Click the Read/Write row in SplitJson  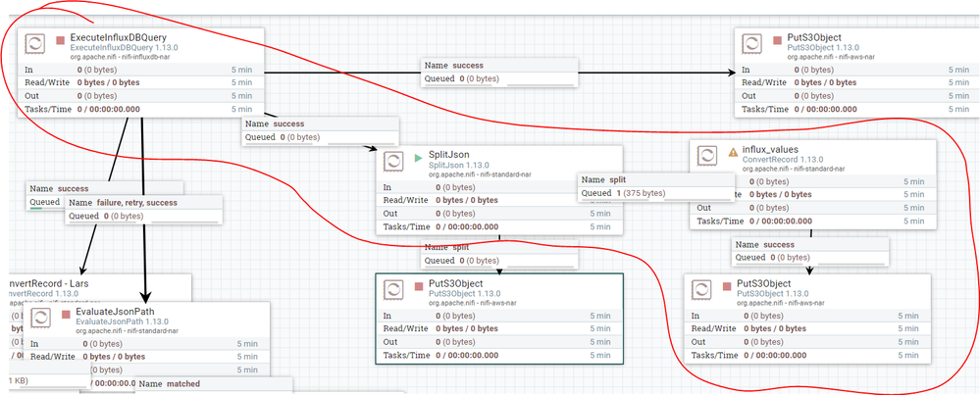(499, 200)
